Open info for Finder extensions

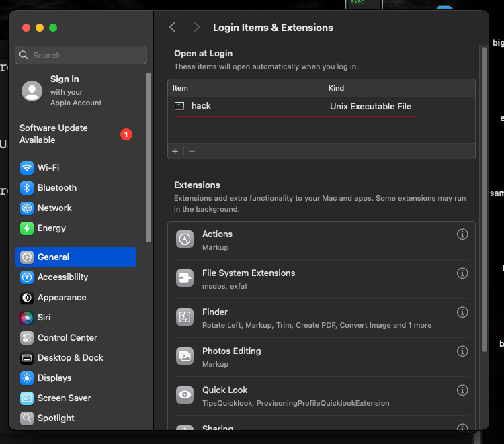click(x=462, y=312)
